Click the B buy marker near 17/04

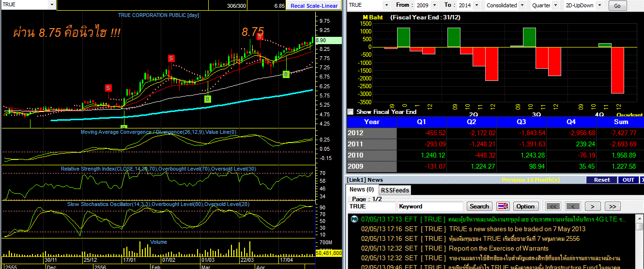(286, 74)
